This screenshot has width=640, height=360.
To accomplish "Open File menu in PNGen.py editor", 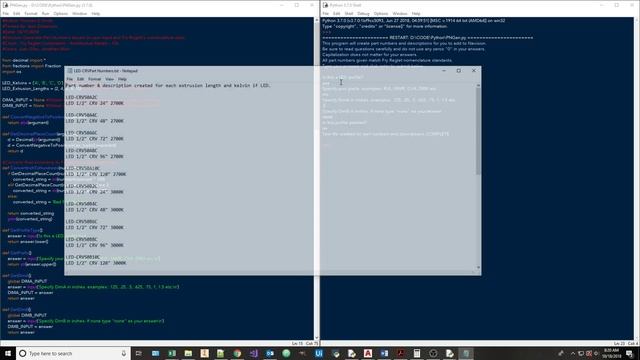I will click(x=6, y=13).
